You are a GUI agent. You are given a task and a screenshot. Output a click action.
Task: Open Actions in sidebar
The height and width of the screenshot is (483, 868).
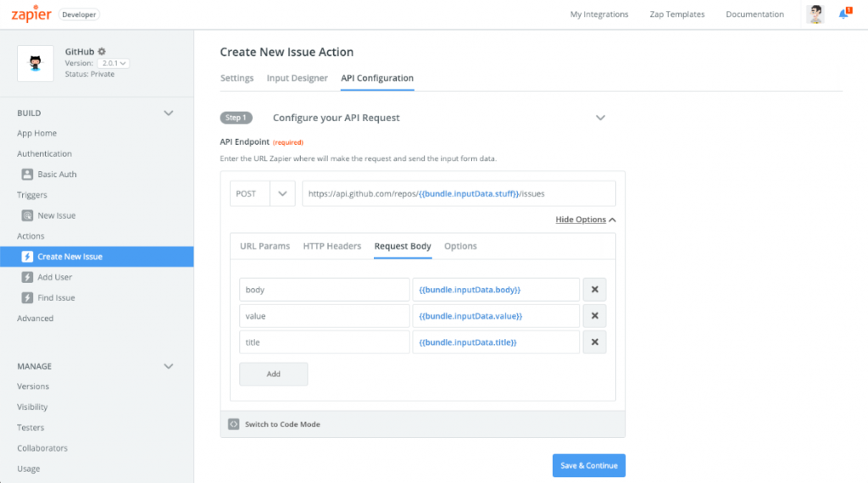point(31,236)
